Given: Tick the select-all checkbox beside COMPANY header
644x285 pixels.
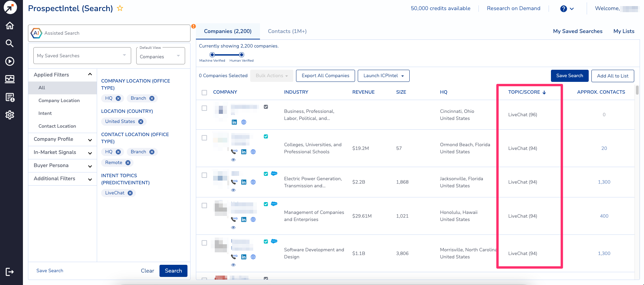Looking at the screenshot, I should pyautogui.click(x=204, y=92).
